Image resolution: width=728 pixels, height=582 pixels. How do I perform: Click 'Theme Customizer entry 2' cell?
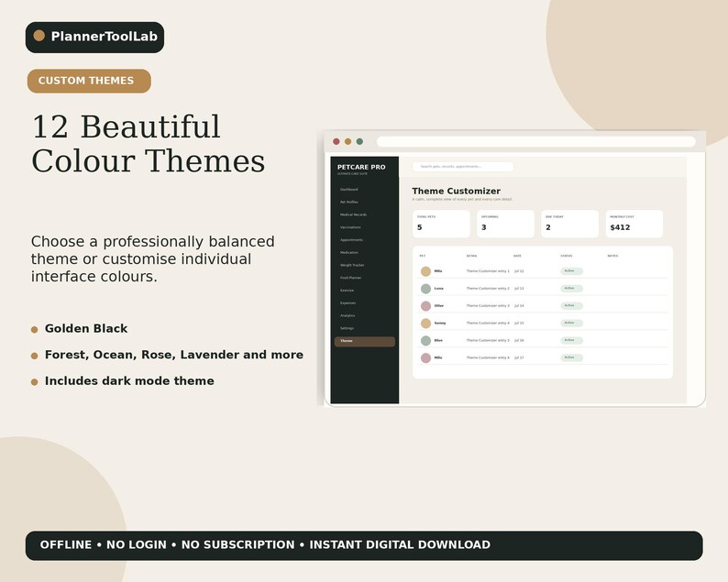point(488,288)
